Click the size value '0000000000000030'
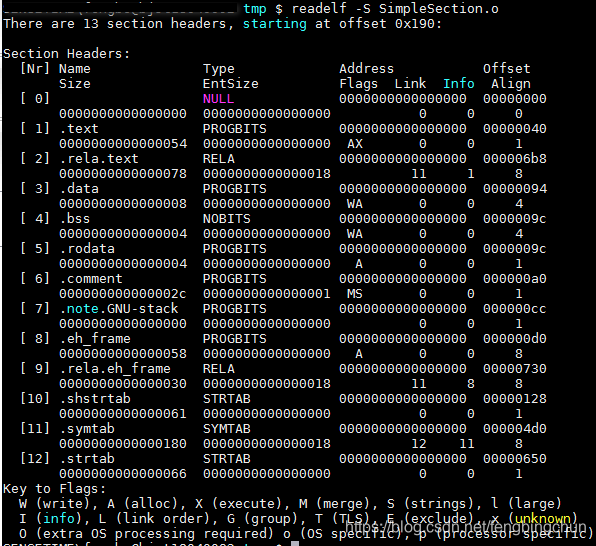This screenshot has height=546, width=596. point(123,384)
